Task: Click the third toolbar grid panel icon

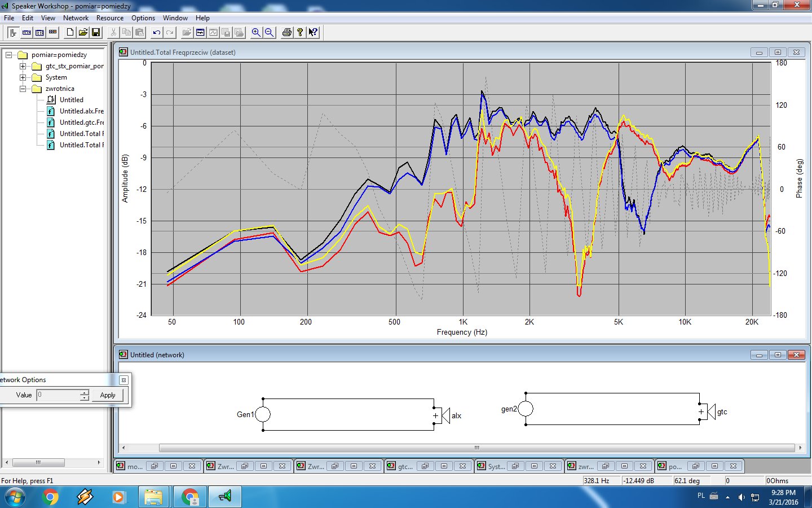Action: coord(39,32)
